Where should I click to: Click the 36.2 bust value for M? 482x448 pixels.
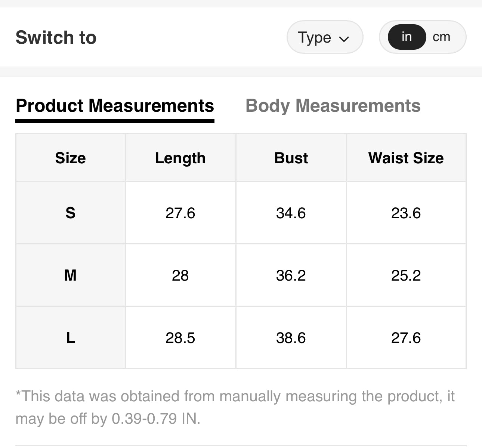291,275
